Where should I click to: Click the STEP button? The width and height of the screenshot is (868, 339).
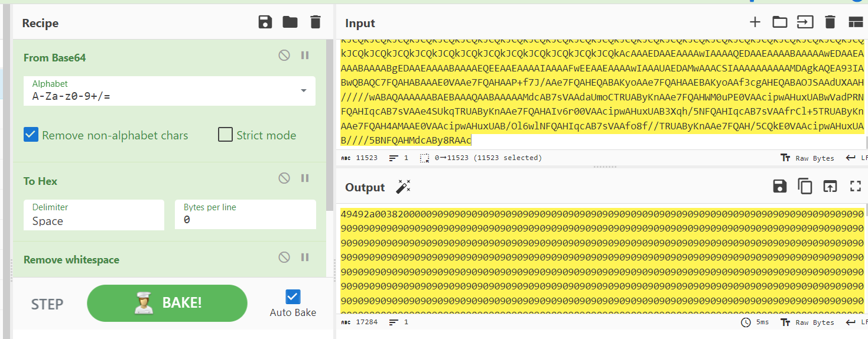47,304
